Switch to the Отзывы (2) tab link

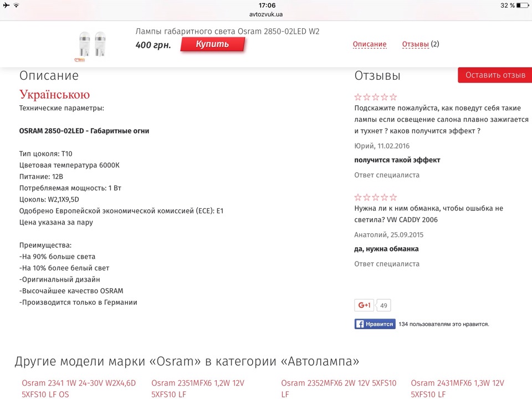pyautogui.click(x=421, y=44)
